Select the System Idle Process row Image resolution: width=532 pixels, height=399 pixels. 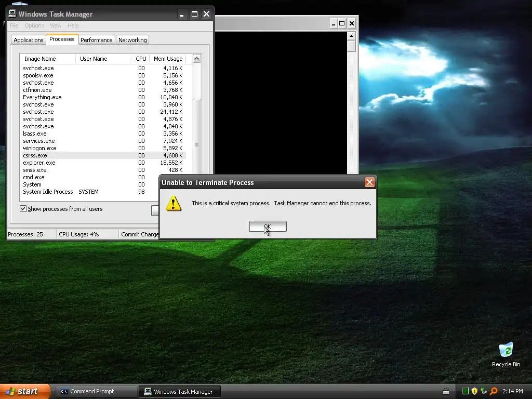[x=89, y=192]
